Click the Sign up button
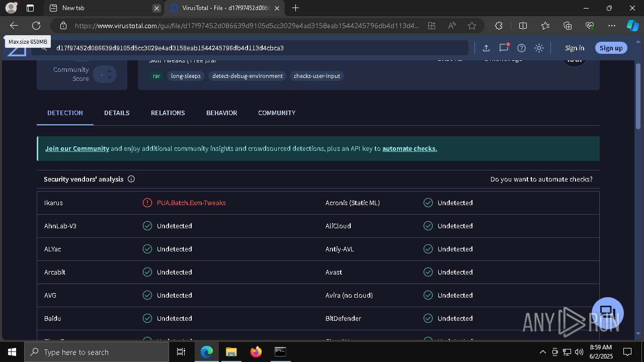Screen dimensions: 644x362 [611, 48]
